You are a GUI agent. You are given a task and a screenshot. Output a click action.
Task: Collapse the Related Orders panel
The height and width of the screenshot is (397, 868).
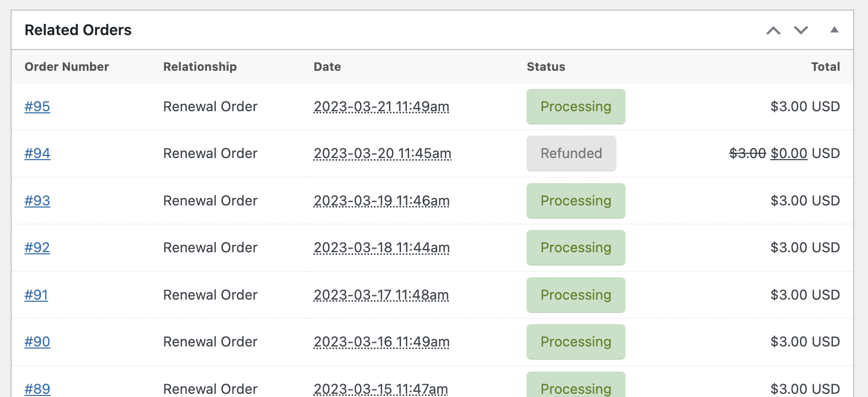(834, 30)
